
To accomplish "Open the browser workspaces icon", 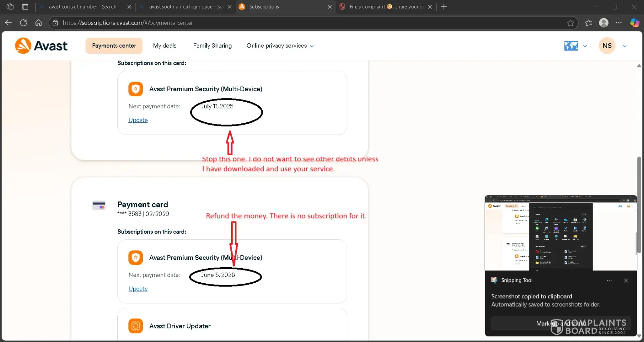I will point(10,7).
